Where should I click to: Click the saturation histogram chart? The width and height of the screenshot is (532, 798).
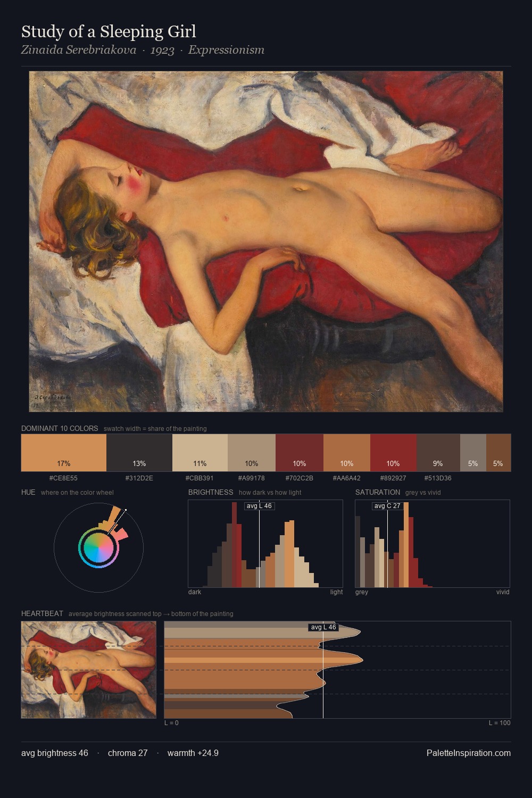[433, 544]
